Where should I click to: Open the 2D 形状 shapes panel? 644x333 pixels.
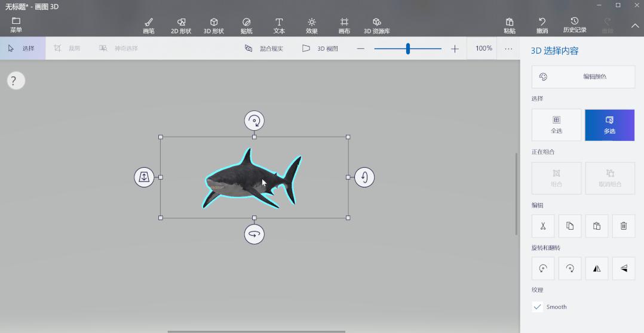click(181, 26)
